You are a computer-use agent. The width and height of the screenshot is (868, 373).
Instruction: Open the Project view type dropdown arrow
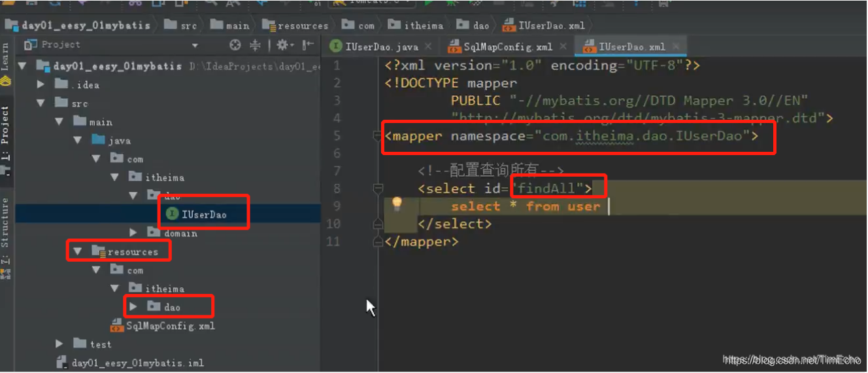click(x=195, y=46)
